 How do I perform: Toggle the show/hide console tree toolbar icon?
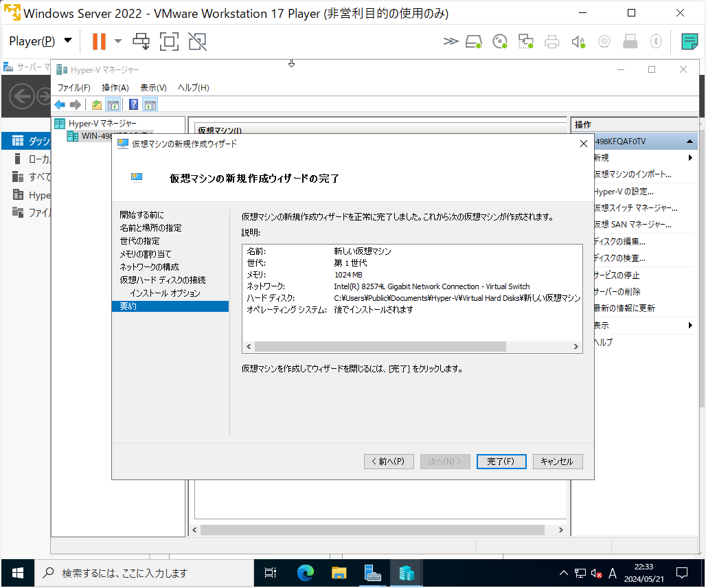(x=113, y=104)
